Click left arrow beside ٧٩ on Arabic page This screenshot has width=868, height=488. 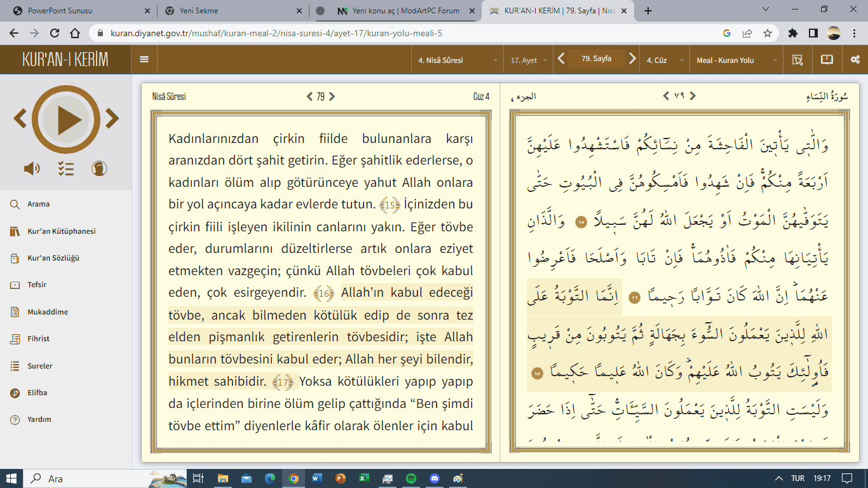click(666, 96)
